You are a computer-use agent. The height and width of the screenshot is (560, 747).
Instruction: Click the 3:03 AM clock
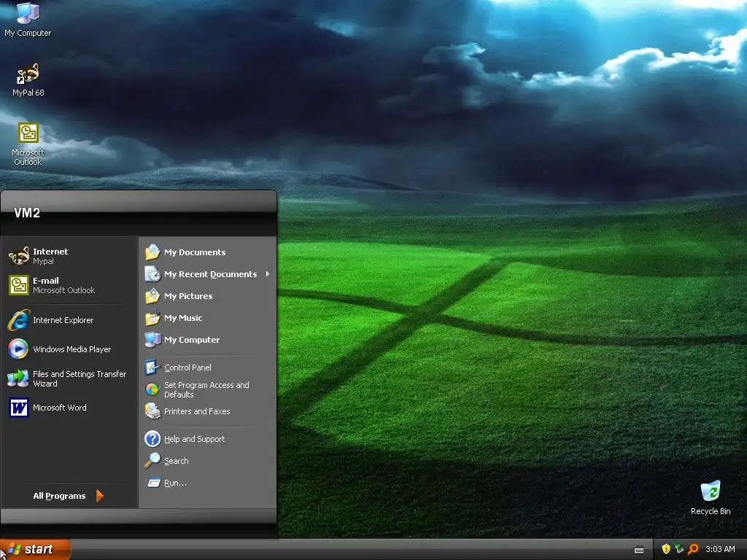720,550
